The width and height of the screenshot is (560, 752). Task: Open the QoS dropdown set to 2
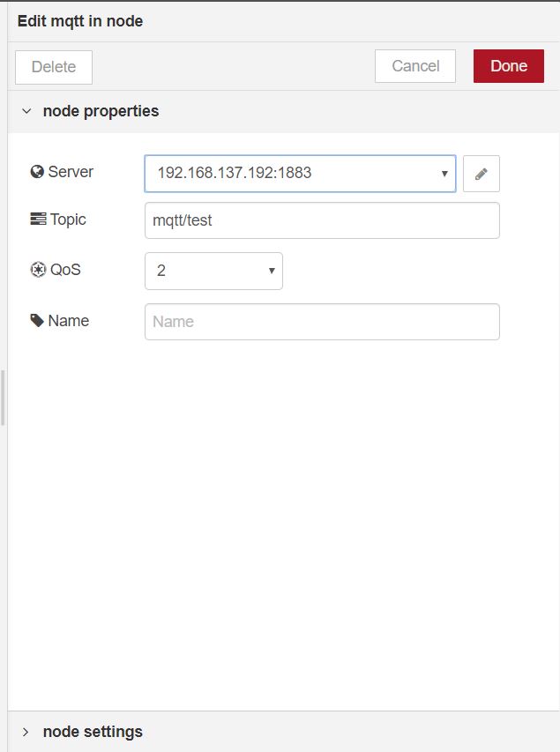click(213, 271)
